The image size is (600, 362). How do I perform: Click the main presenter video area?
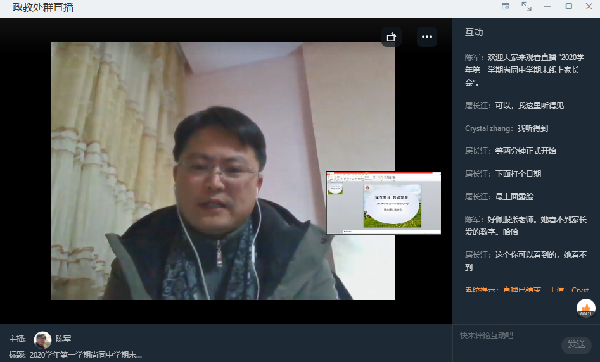click(223, 171)
